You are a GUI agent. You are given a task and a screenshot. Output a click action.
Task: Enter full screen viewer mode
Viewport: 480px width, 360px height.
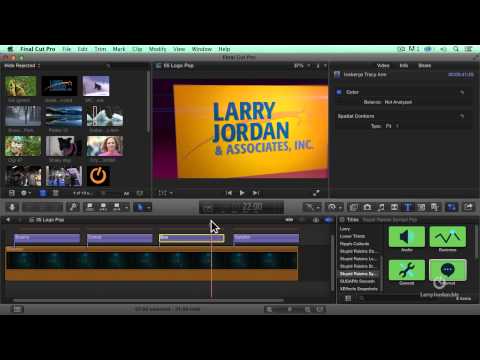pyautogui.click(x=316, y=193)
